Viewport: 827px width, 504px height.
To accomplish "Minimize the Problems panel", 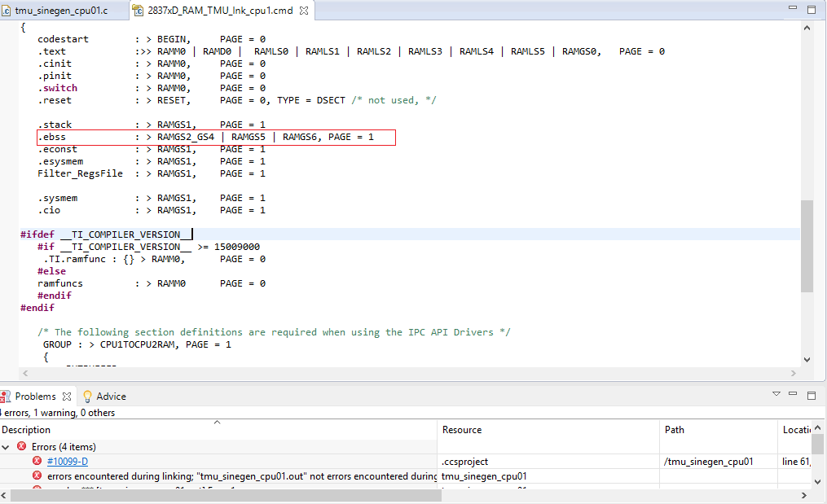I will tap(793, 394).
